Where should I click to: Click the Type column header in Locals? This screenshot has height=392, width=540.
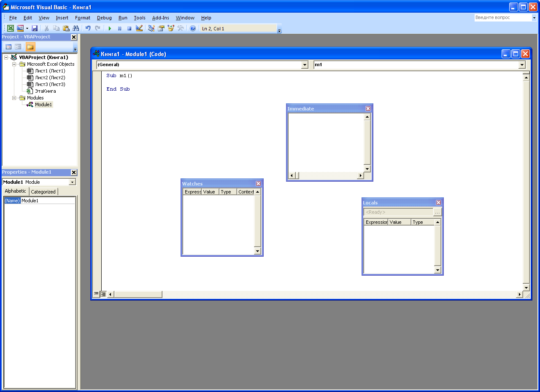tap(423, 222)
